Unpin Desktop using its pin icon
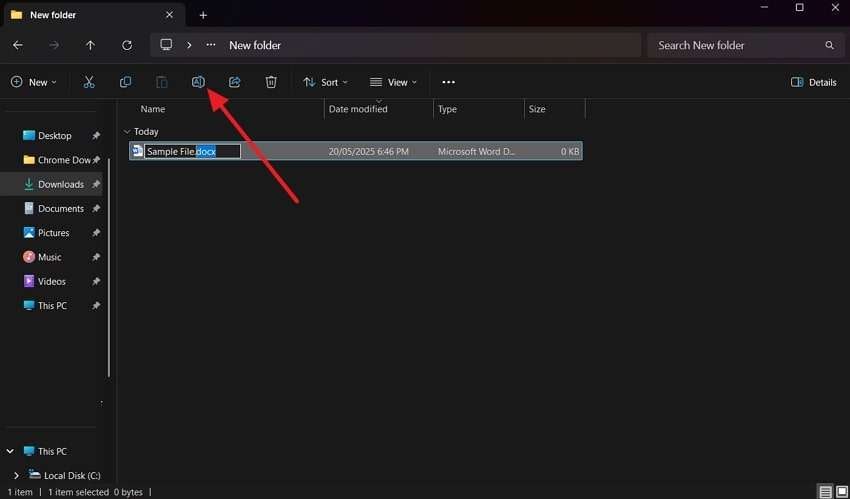The width and height of the screenshot is (850, 499). pyautogui.click(x=96, y=135)
